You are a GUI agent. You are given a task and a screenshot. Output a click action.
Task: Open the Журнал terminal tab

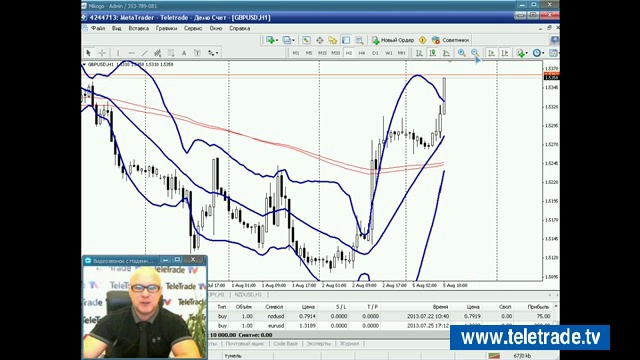pos(350,344)
